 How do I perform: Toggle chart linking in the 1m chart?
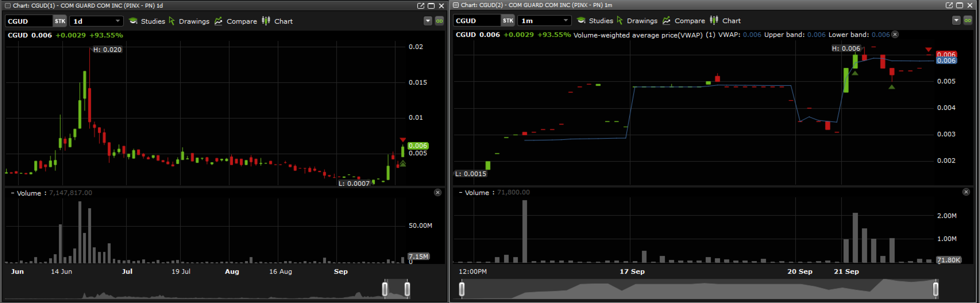968,20
